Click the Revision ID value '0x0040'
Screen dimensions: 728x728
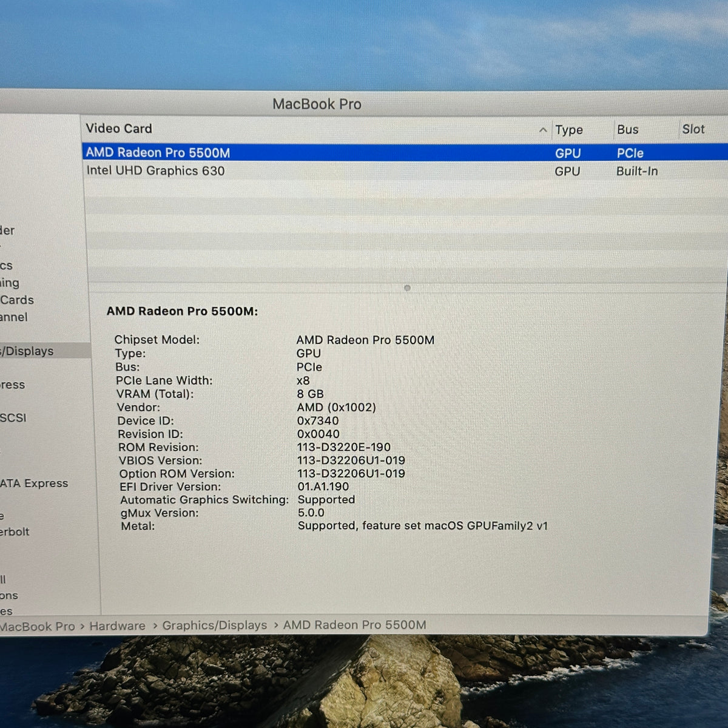click(x=318, y=434)
